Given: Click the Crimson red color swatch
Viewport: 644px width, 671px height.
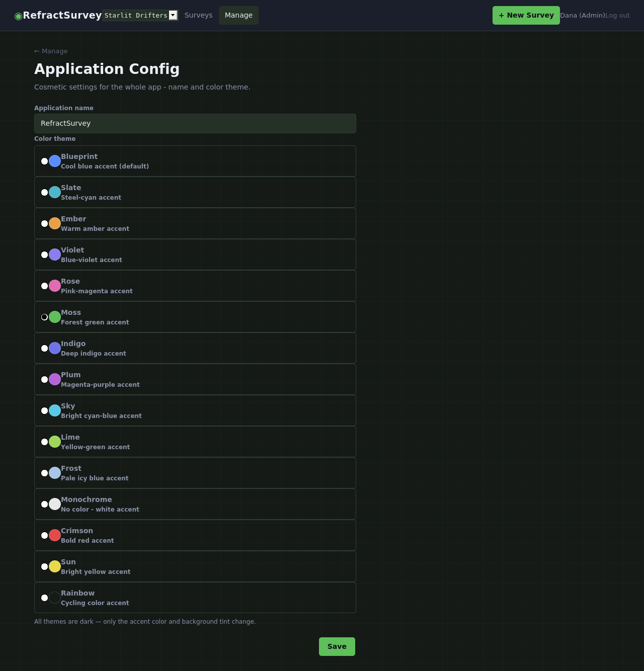Looking at the screenshot, I should [55, 535].
